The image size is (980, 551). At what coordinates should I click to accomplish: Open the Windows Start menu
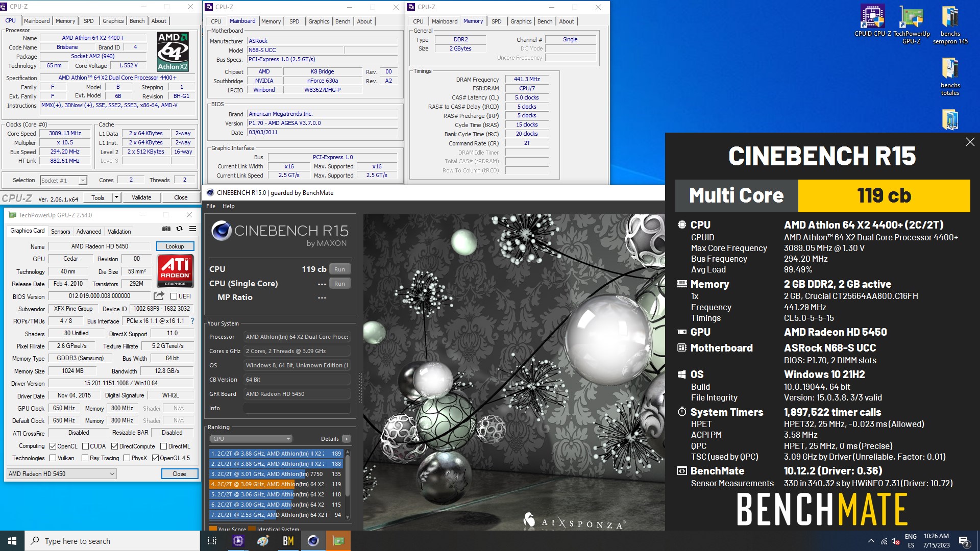coord(12,541)
